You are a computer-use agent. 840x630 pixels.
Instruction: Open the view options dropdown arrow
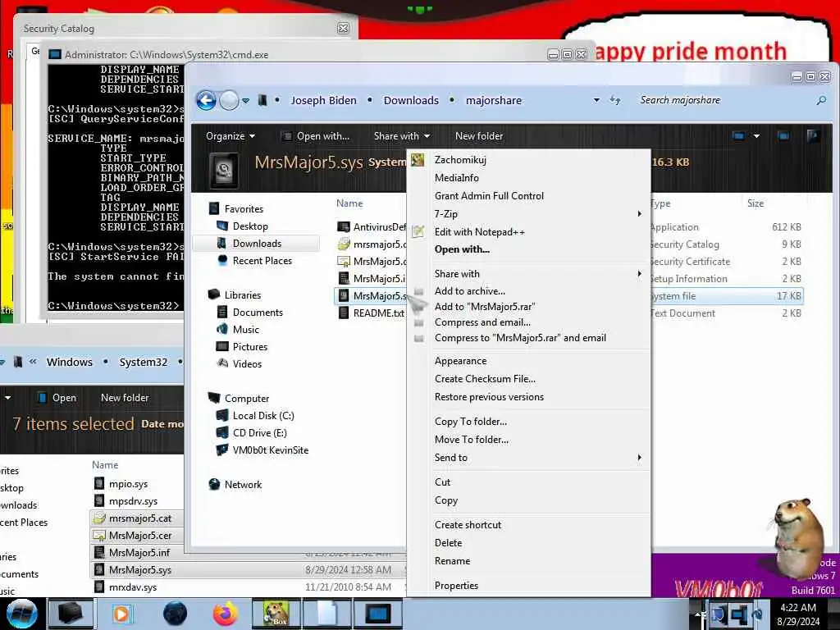[x=756, y=136]
